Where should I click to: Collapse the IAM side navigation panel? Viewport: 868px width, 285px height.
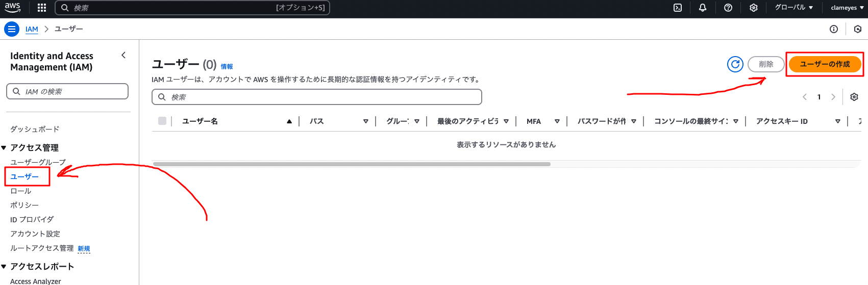click(x=123, y=55)
